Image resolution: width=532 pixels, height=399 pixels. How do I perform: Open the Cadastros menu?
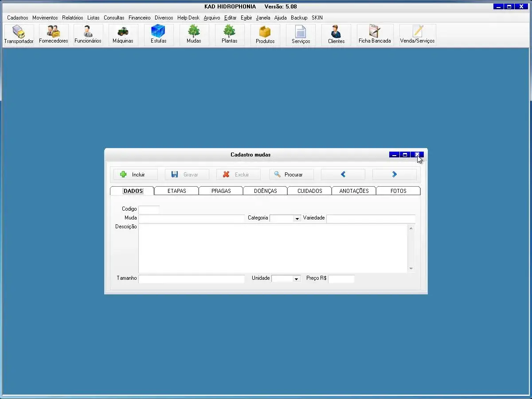point(18,18)
